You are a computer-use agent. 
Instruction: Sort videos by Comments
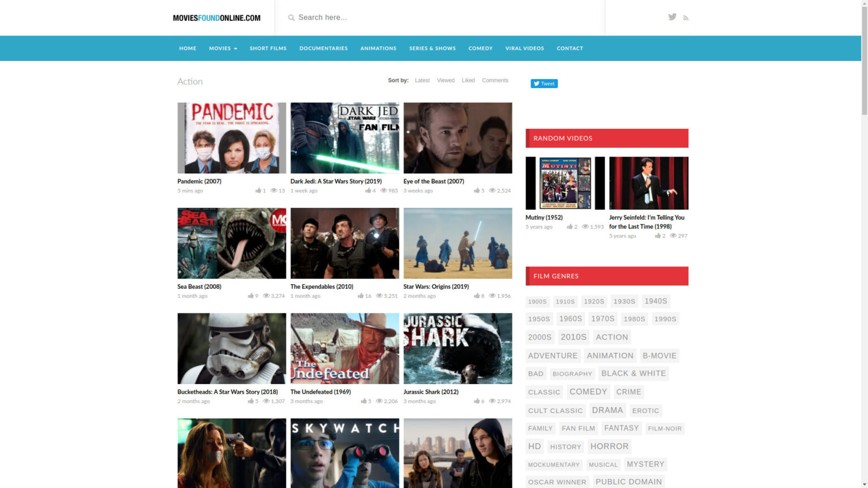point(495,80)
